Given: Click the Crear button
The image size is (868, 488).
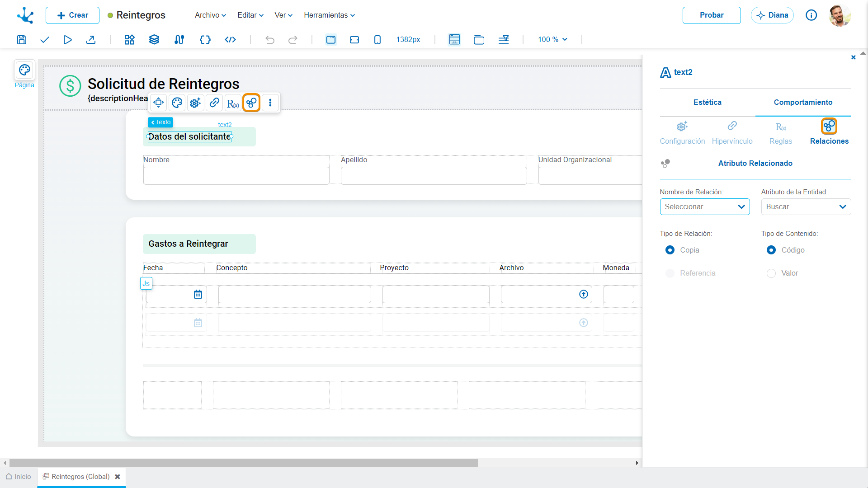Looking at the screenshot, I should [x=72, y=15].
